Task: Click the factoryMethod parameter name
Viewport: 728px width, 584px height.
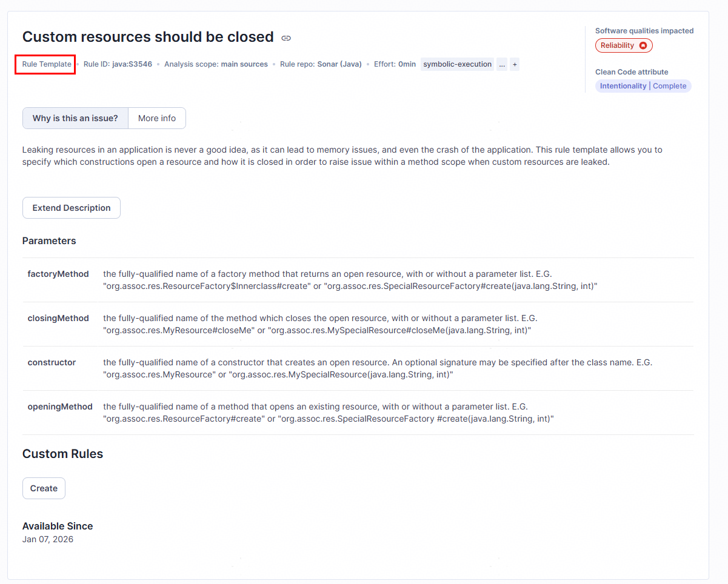Action: pos(58,274)
